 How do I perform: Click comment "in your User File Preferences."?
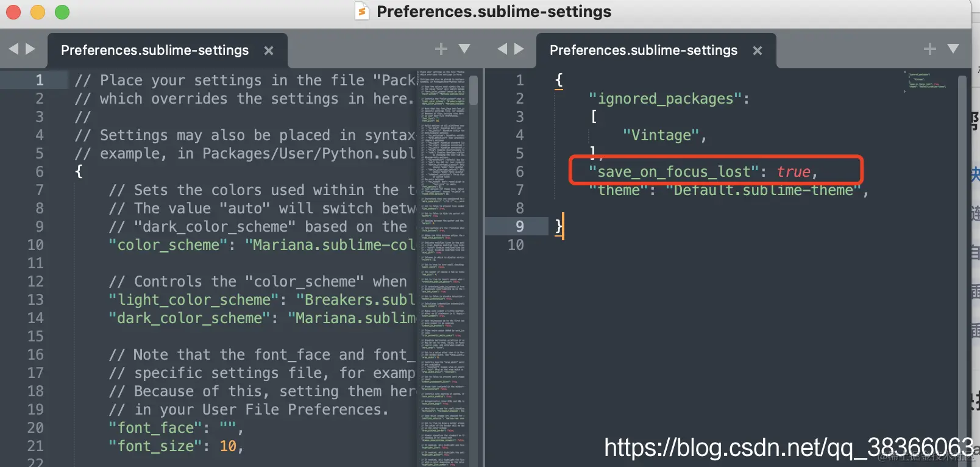coord(248,410)
